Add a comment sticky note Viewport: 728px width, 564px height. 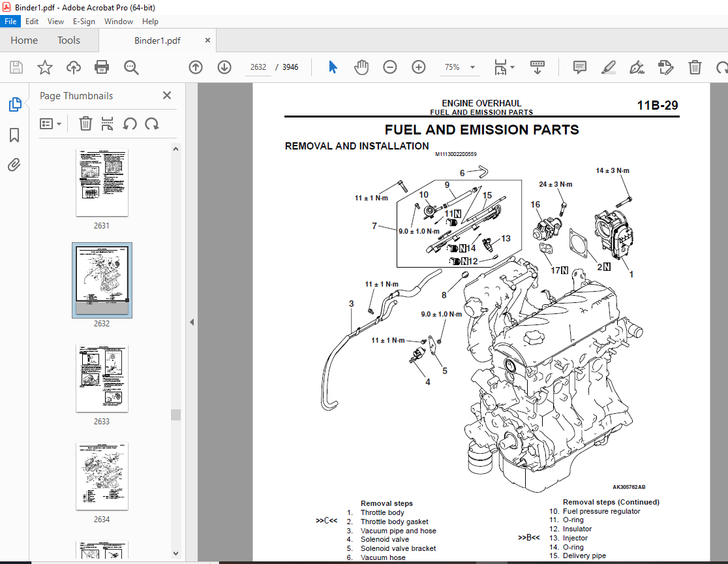579,67
